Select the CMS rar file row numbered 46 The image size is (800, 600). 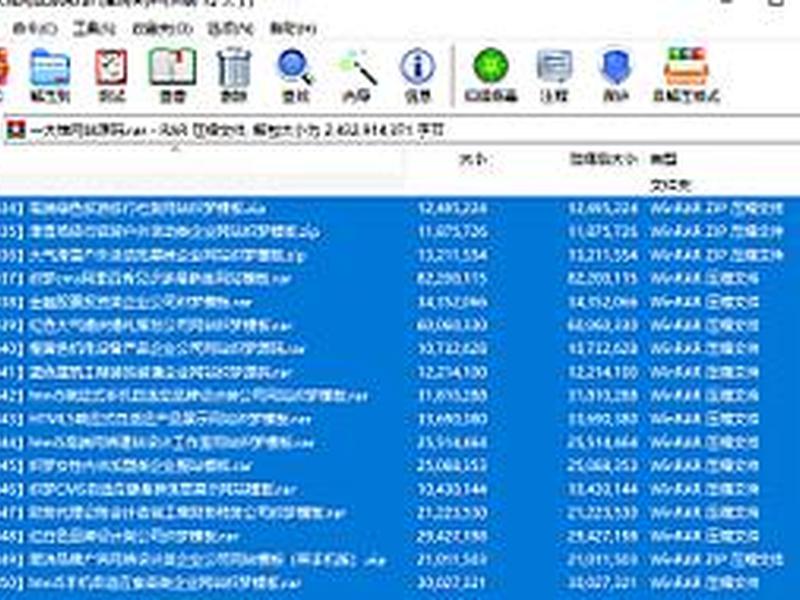click(x=400, y=490)
